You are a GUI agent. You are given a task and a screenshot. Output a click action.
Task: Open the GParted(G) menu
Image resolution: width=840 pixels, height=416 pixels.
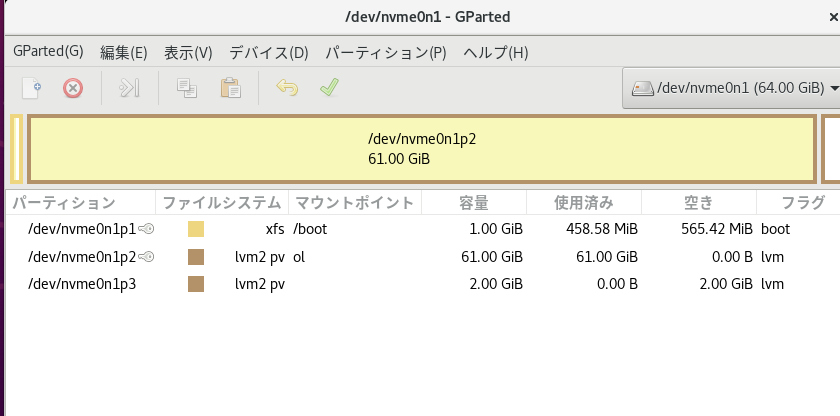[48, 52]
